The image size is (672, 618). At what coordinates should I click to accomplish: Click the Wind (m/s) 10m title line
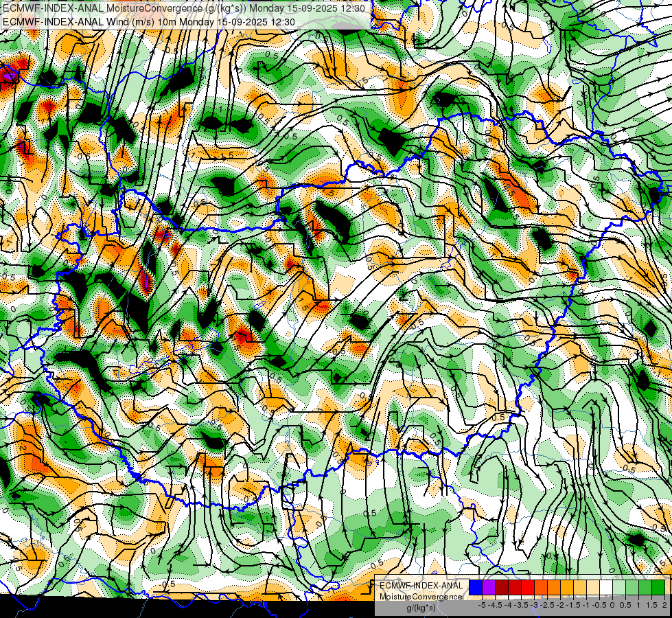tap(148, 21)
